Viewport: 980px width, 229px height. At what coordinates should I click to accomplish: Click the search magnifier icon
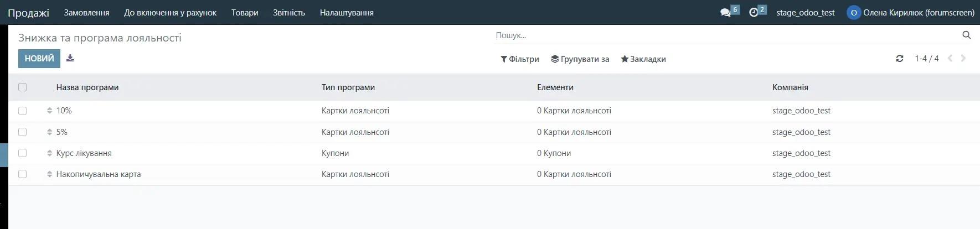966,35
